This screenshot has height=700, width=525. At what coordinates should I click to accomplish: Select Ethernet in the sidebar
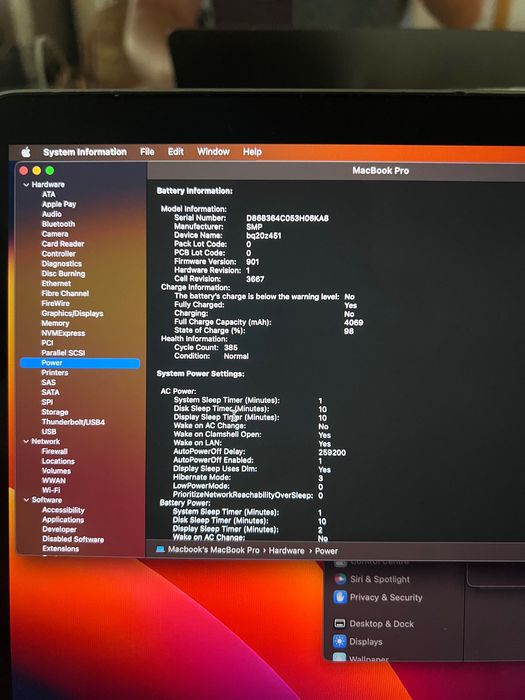[56, 283]
